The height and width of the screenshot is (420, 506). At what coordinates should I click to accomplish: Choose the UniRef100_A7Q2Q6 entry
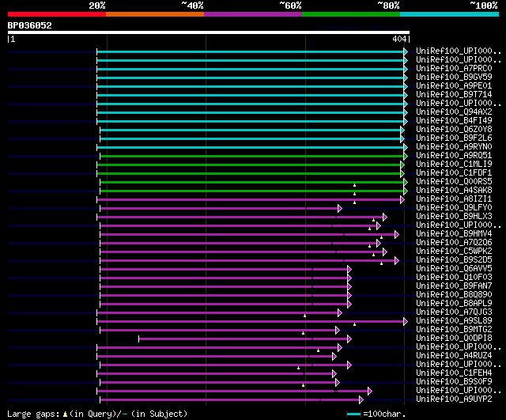(x=454, y=243)
